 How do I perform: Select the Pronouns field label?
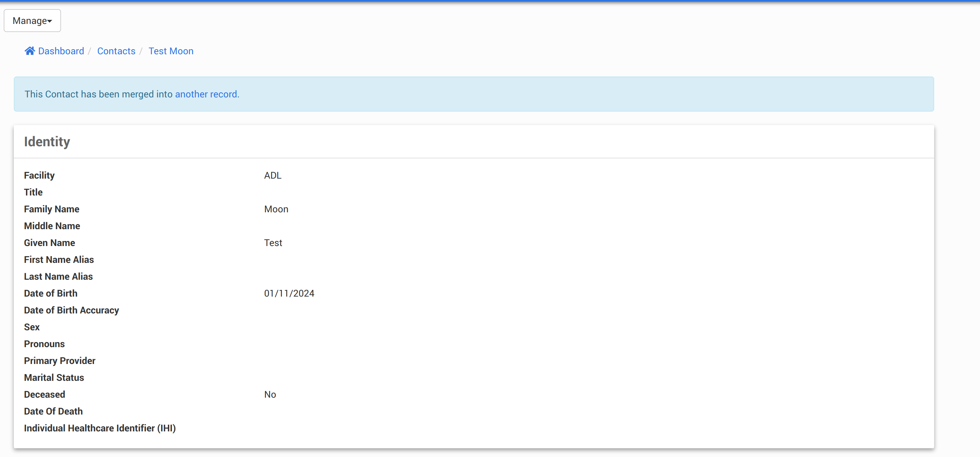point(44,344)
